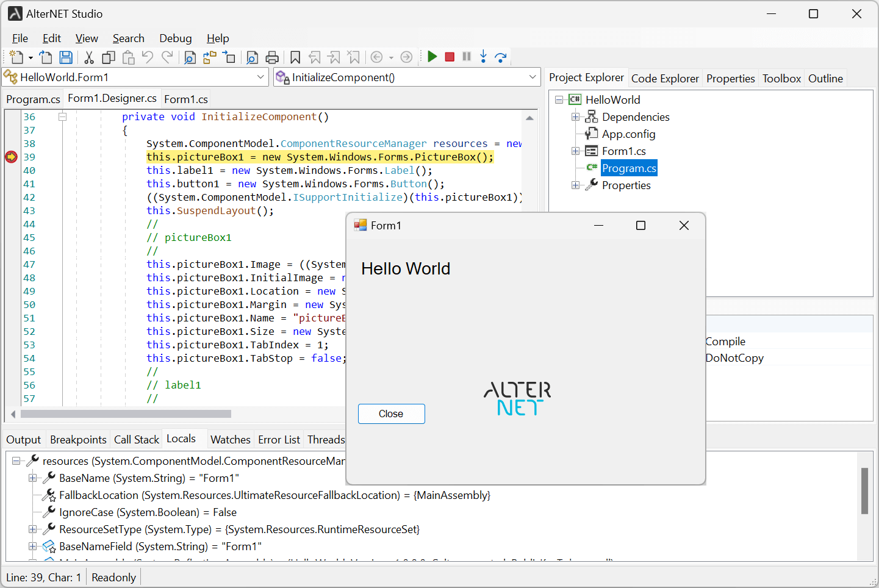
Task: Click the Save floppy disk icon
Action: [x=66, y=57]
